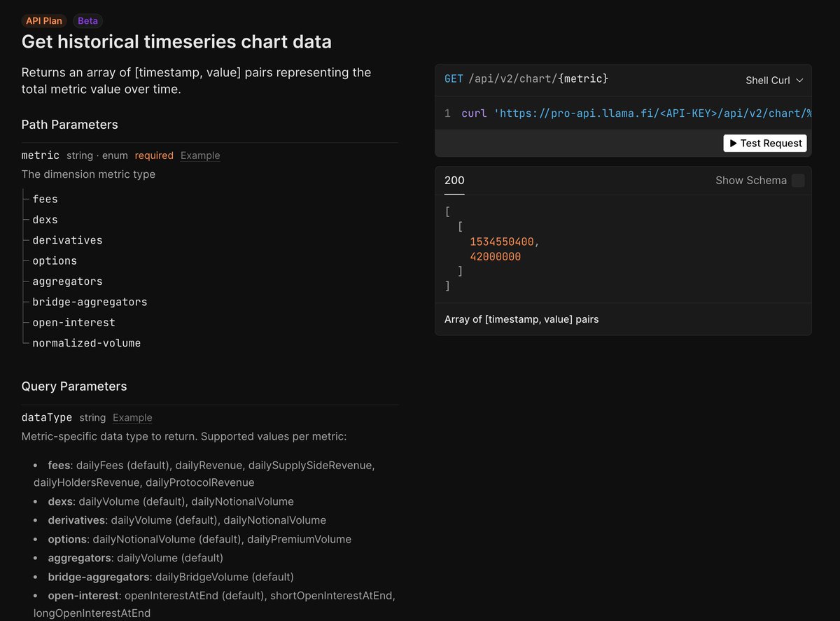The width and height of the screenshot is (840, 621).
Task: Select the normalized-volume enum value
Action: (x=86, y=343)
